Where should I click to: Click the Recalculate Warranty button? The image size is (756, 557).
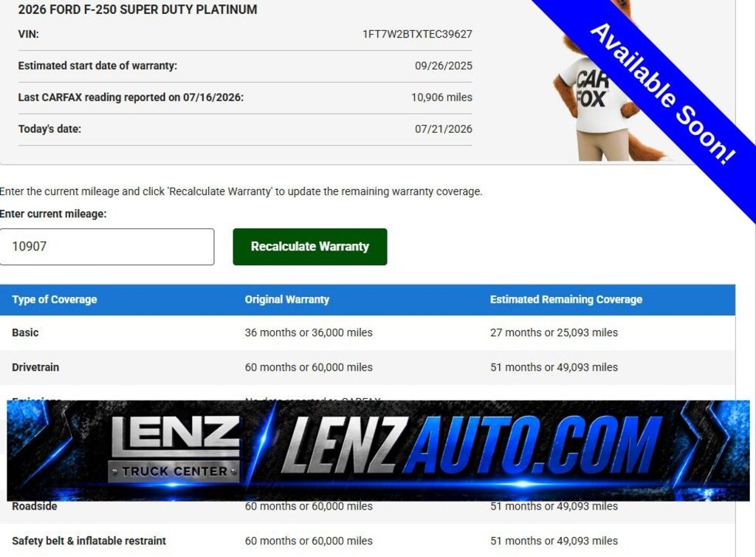[309, 247]
